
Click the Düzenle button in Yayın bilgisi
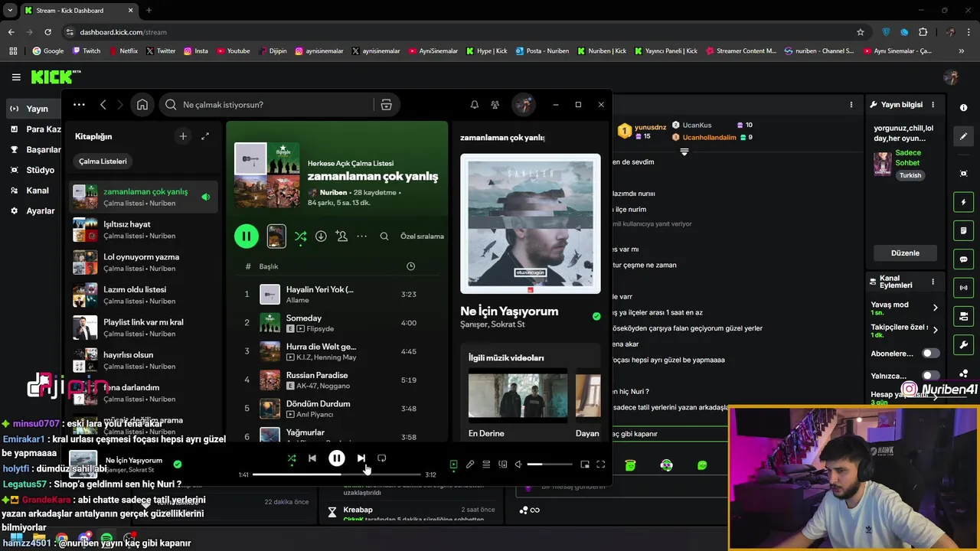[905, 253]
